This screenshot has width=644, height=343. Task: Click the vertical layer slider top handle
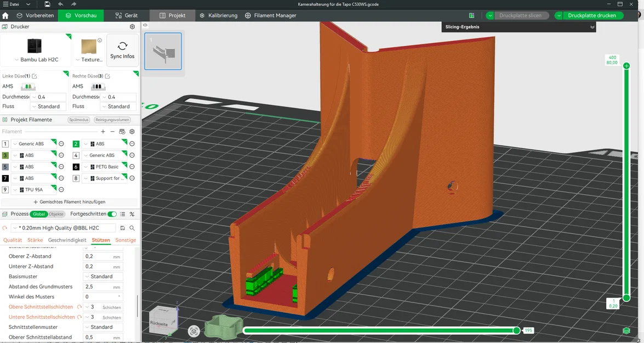(x=626, y=66)
